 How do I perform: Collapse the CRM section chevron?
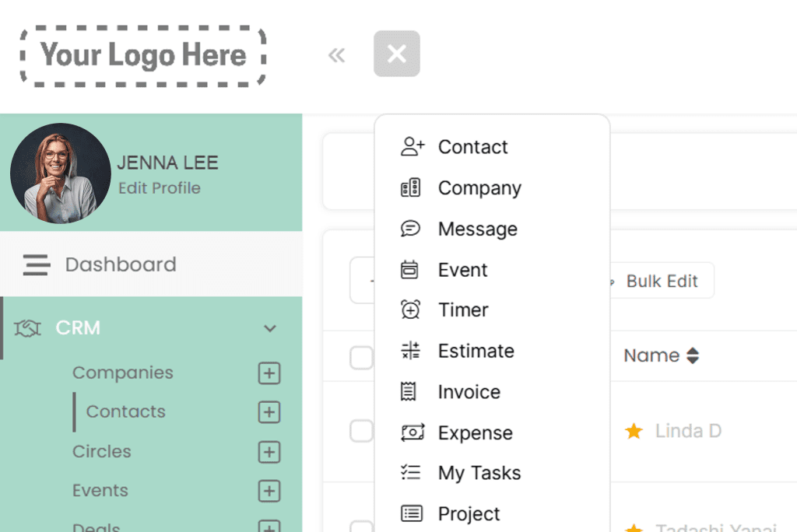pos(270,328)
